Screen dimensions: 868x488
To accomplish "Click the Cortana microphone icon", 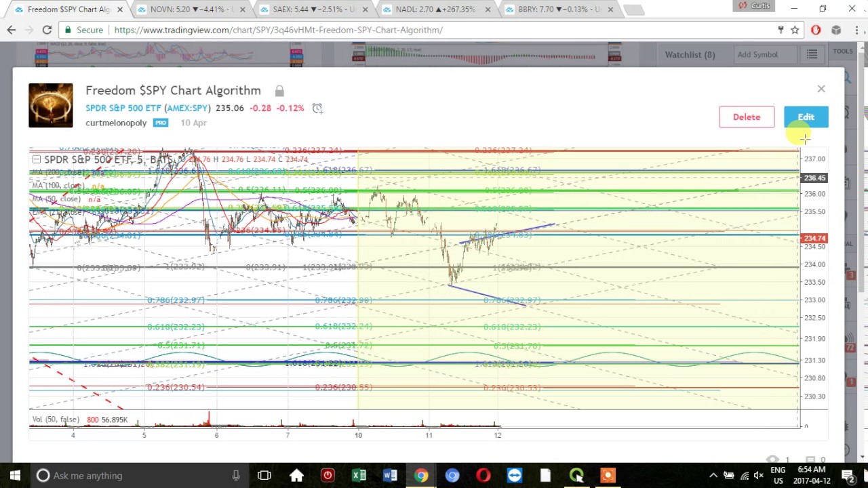I will (236, 475).
